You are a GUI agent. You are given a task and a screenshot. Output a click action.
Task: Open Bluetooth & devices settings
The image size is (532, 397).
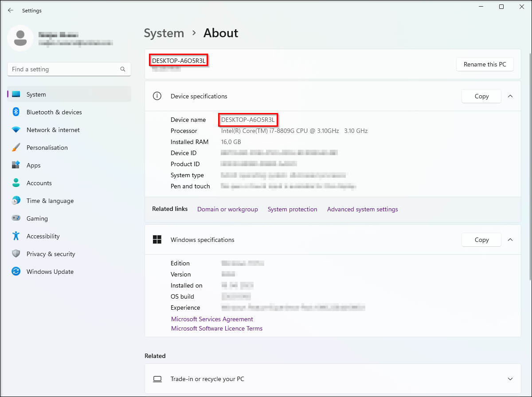click(x=54, y=112)
